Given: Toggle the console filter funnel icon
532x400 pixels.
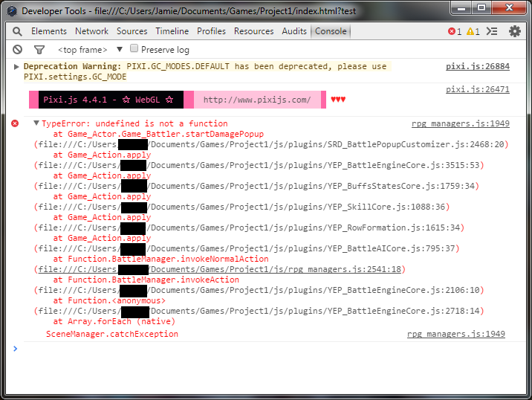Looking at the screenshot, I should (x=39, y=50).
